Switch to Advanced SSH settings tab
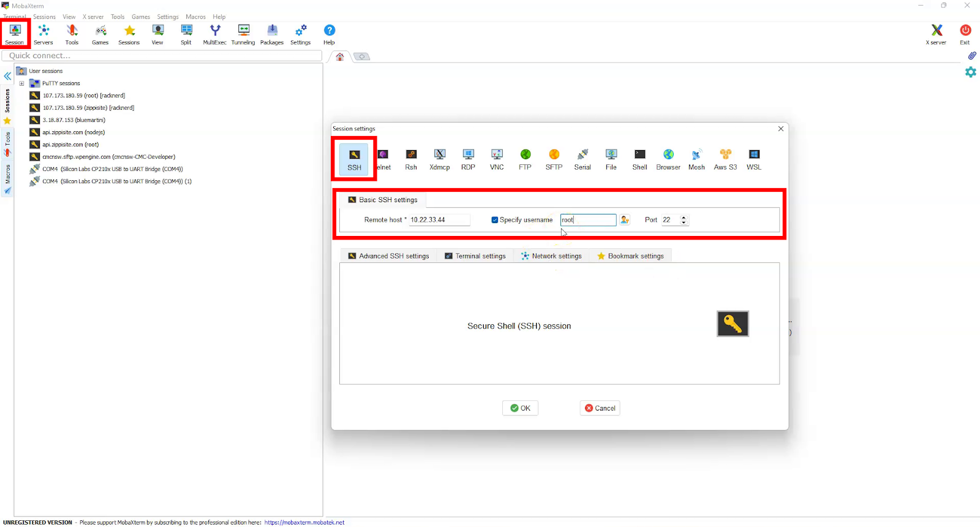 [x=388, y=256]
